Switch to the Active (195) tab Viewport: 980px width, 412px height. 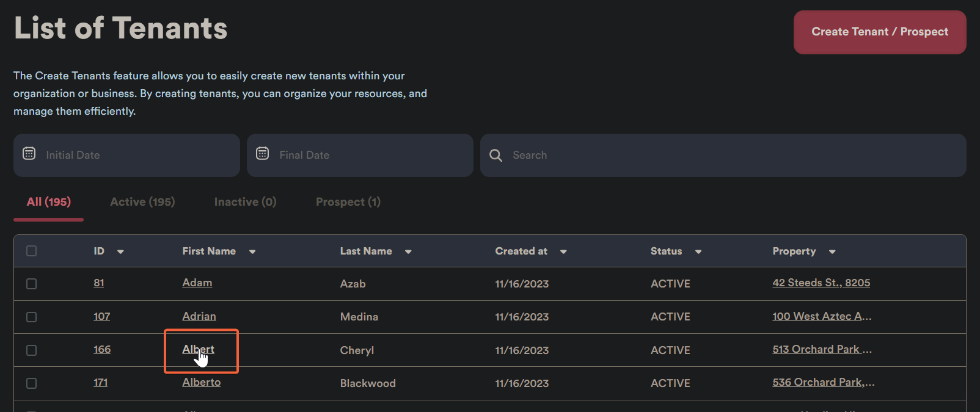pos(142,202)
